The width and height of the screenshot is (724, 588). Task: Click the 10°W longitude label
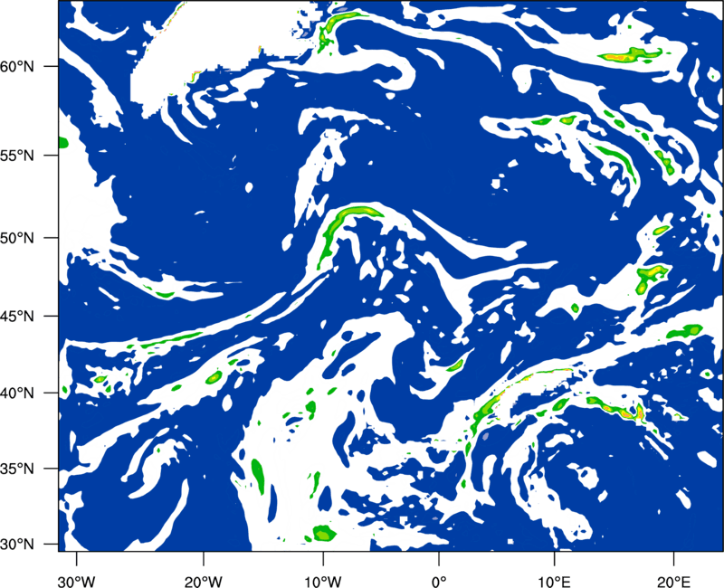click(x=322, y=582)
